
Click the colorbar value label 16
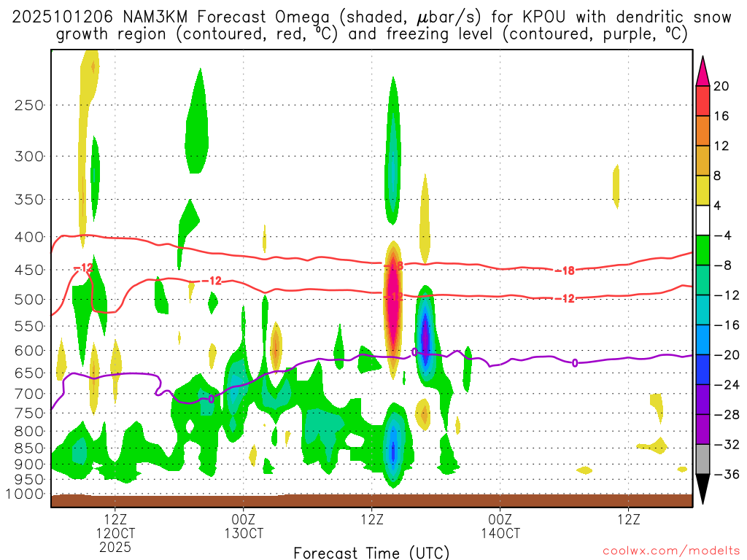[721, 116]
